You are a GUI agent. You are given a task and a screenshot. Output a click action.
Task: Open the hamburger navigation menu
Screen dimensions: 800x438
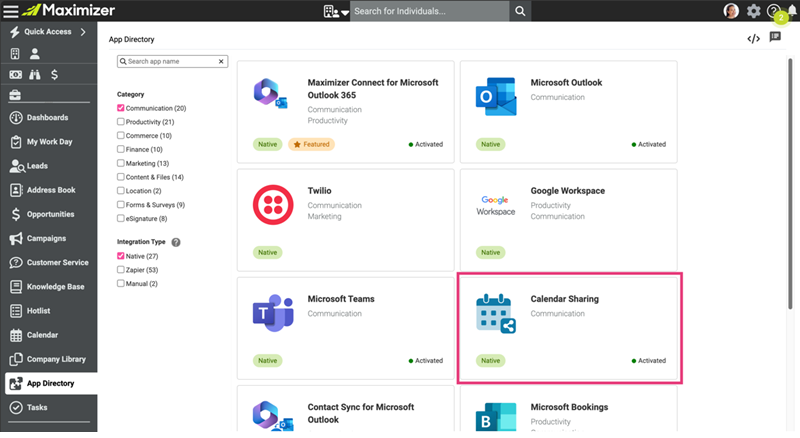point(10,11)
